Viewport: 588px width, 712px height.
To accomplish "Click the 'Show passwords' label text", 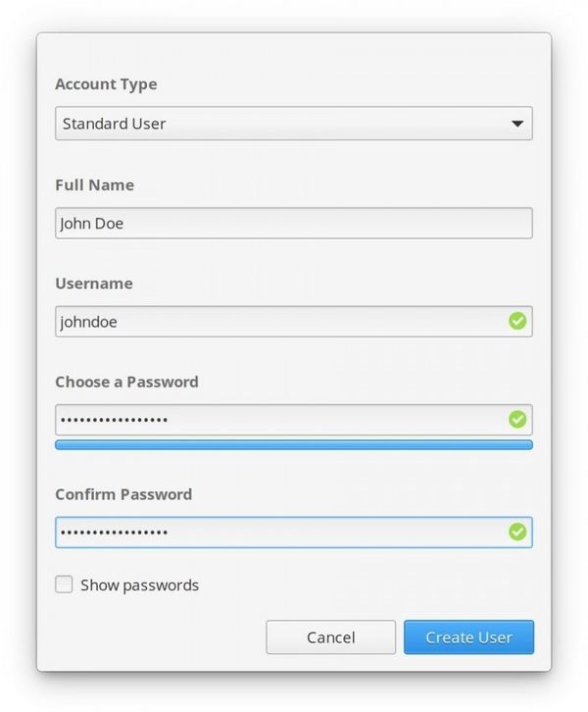I will [140, 585].
